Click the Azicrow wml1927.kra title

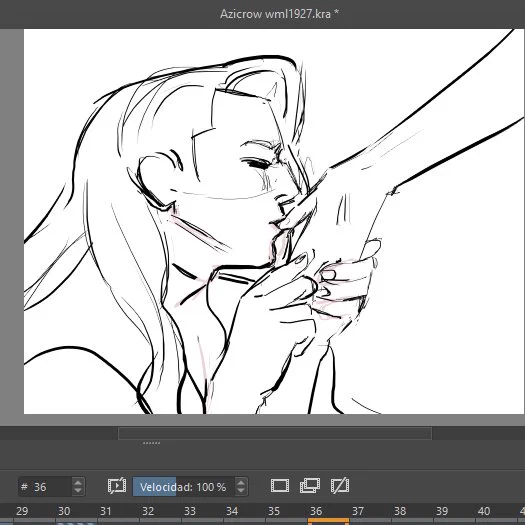click(x=279, y=14)
